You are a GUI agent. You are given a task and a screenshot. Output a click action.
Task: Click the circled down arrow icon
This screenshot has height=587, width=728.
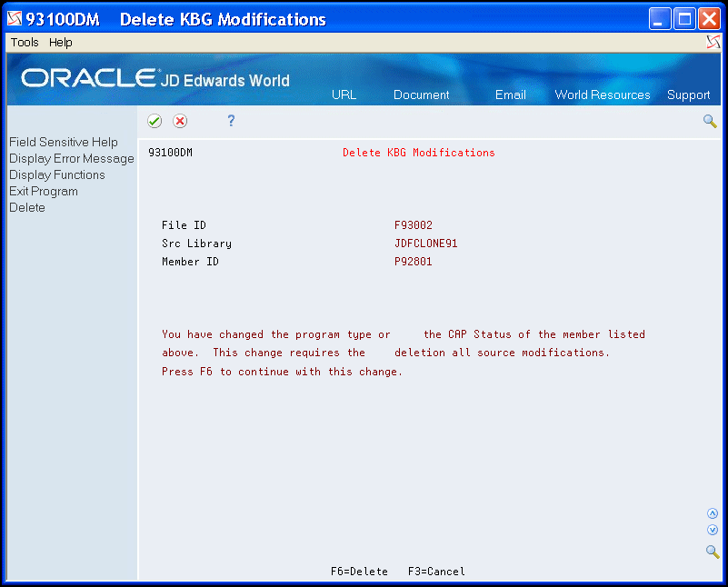coord(713,530)
